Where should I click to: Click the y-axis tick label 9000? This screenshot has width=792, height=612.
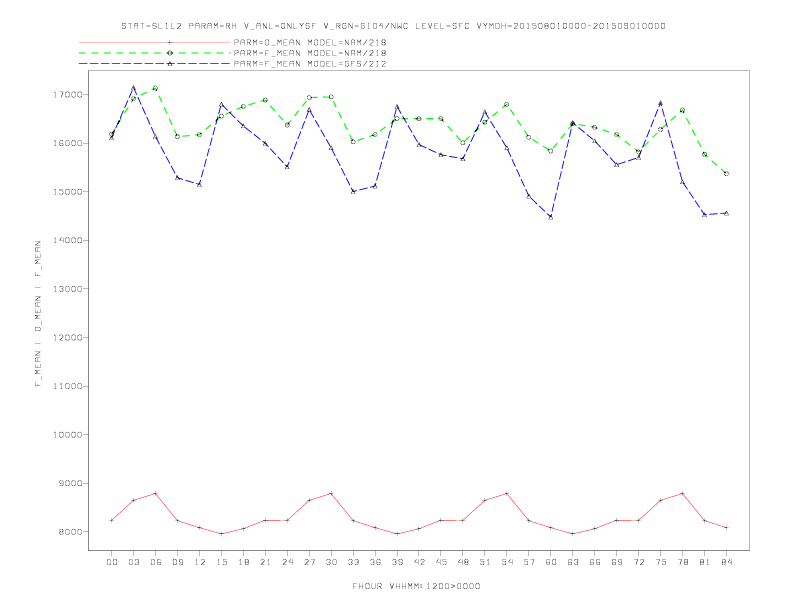[x=70, y=483]
